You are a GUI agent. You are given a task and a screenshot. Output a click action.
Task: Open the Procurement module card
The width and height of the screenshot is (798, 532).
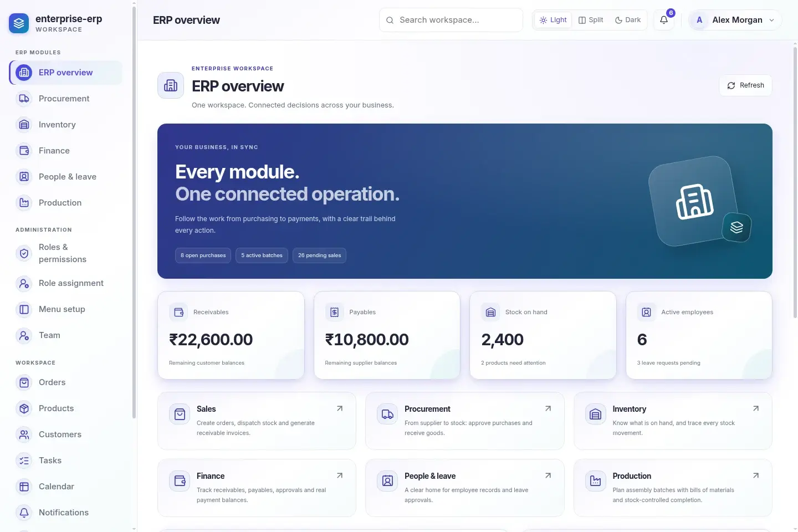pyautogui.click(x=464, y=421)
